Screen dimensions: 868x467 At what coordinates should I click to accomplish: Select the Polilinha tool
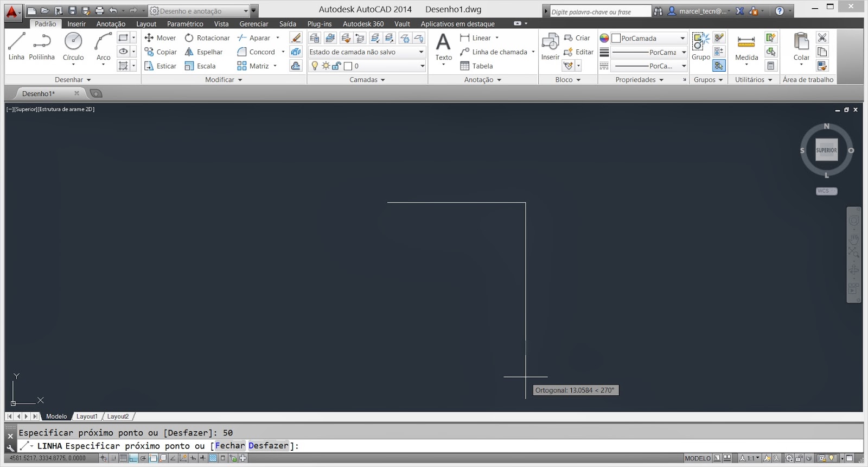click(x=42, y=46)
